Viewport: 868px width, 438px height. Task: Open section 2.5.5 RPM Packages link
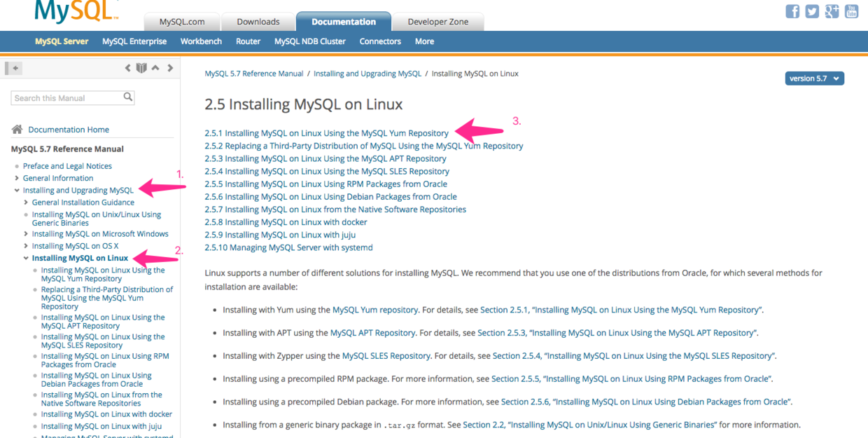326,184
